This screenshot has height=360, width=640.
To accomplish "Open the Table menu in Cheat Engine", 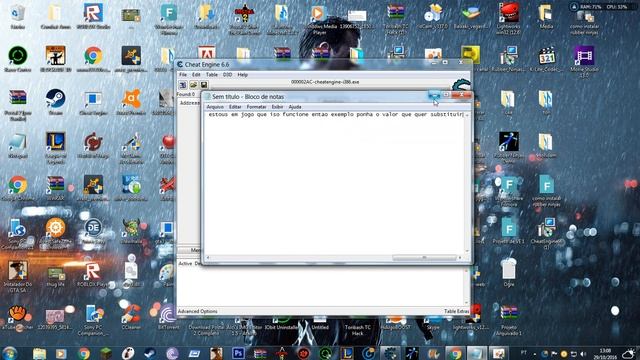I will [x=211, y=75].
